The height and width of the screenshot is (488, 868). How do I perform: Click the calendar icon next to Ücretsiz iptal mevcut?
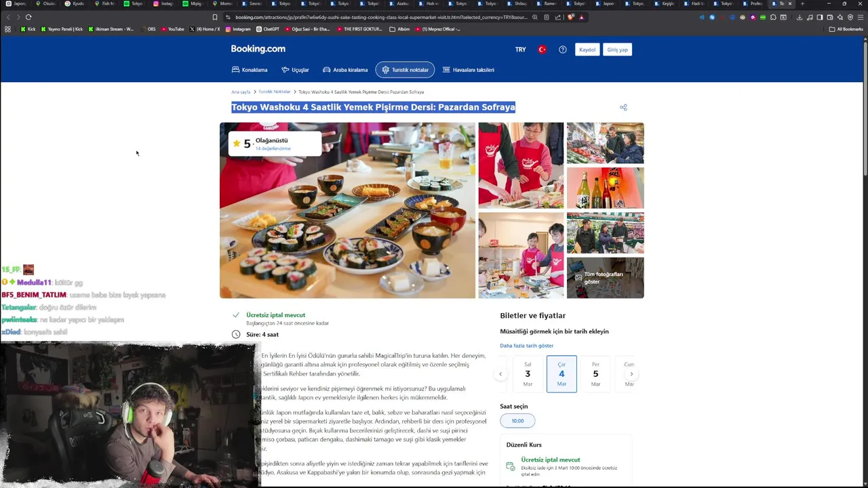pos(510,466)
